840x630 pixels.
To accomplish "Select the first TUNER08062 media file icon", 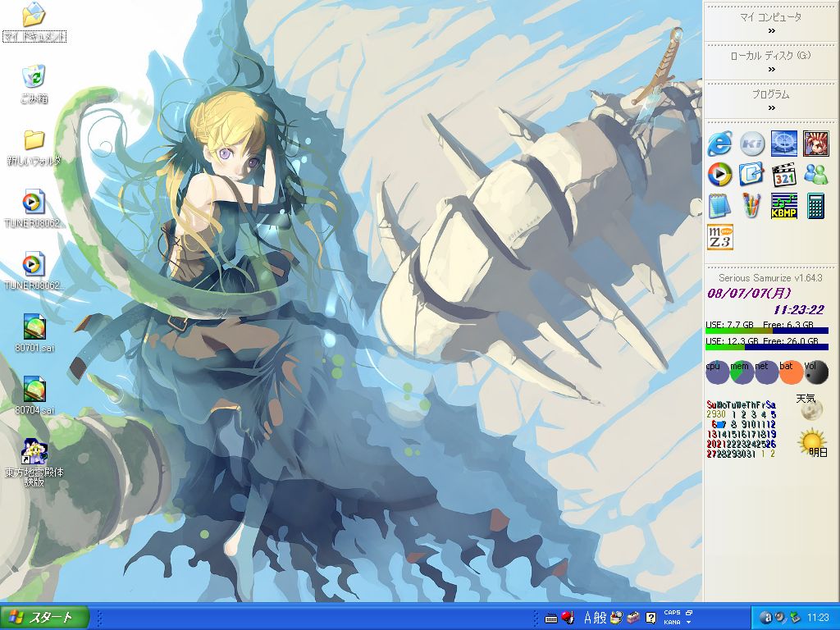I will [x=34, y=202].
